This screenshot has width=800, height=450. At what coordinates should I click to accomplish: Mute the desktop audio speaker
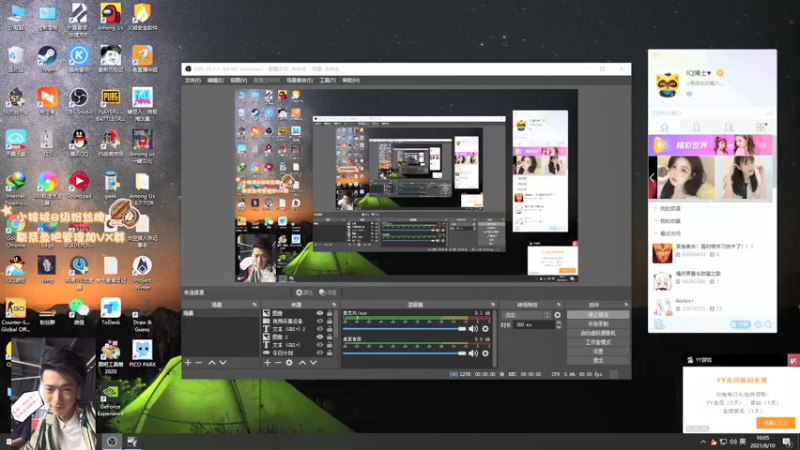click(x=473, y=353)
